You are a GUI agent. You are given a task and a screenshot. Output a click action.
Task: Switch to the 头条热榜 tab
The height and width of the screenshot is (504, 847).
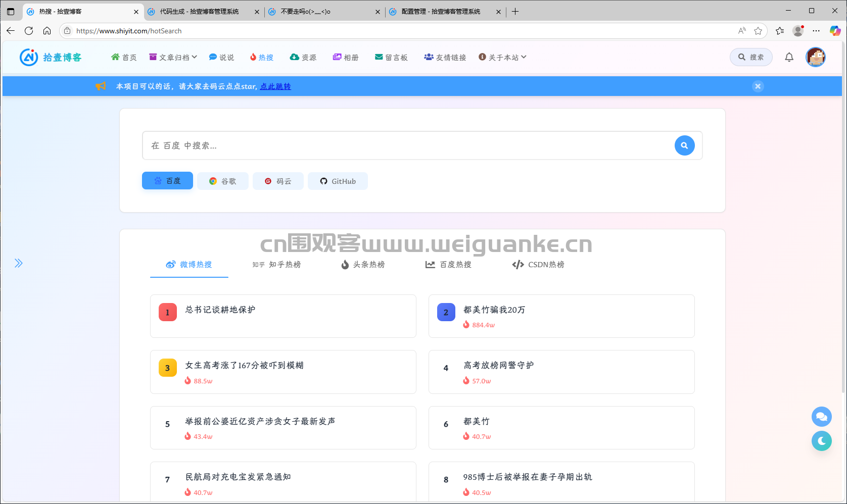[x=363, y=265]
